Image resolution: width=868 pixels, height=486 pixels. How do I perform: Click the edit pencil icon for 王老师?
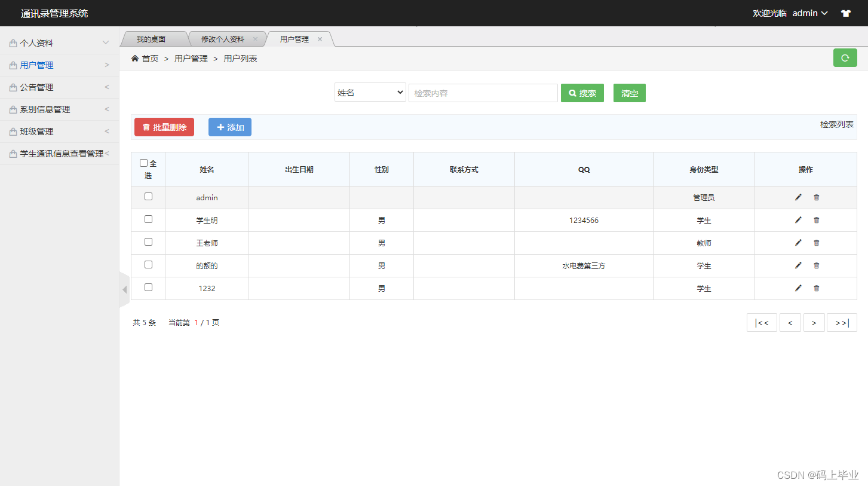tap(798, 243)
